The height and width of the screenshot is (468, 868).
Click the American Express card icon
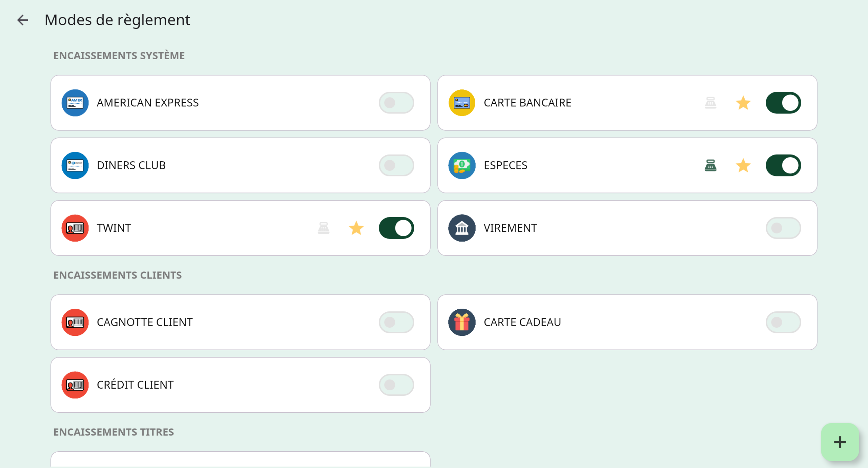(x=75, y=103)
